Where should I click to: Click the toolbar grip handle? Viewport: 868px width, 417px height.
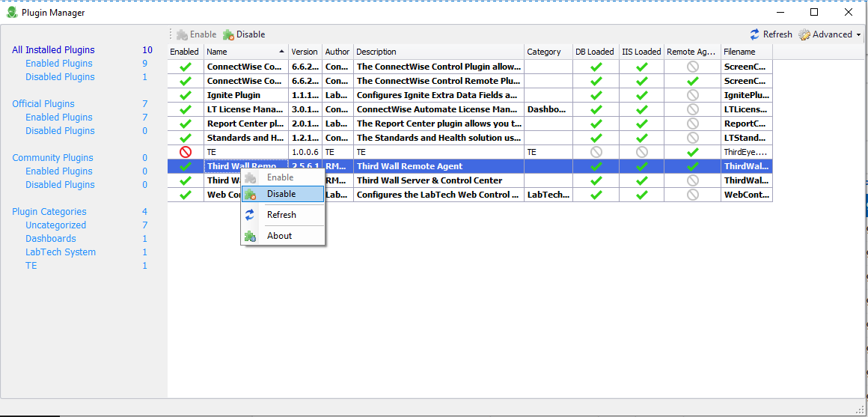click(x=171, y=34)
